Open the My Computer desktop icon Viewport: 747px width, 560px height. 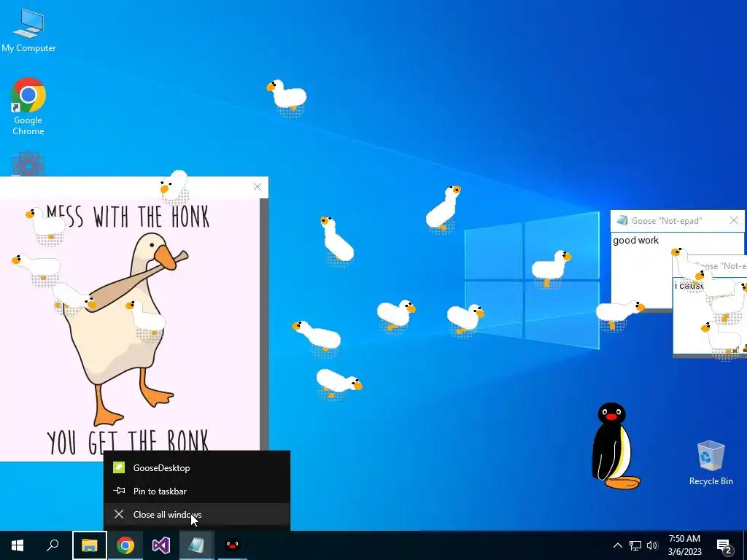coord(28,31)
